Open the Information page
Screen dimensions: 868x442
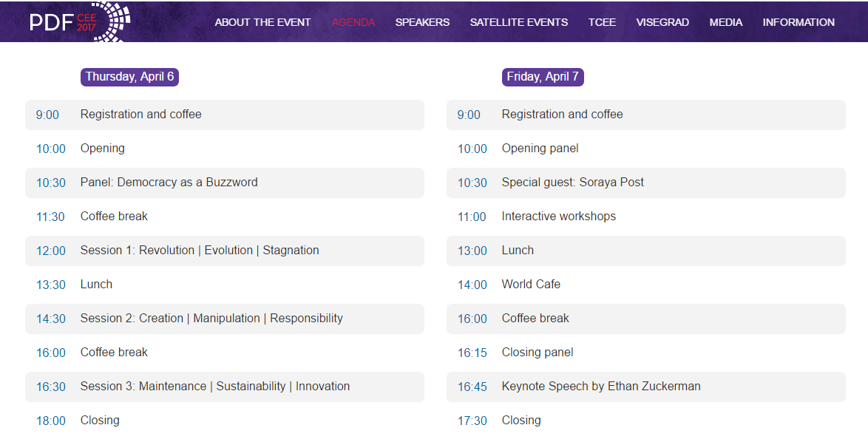click(x=799, y=22)
